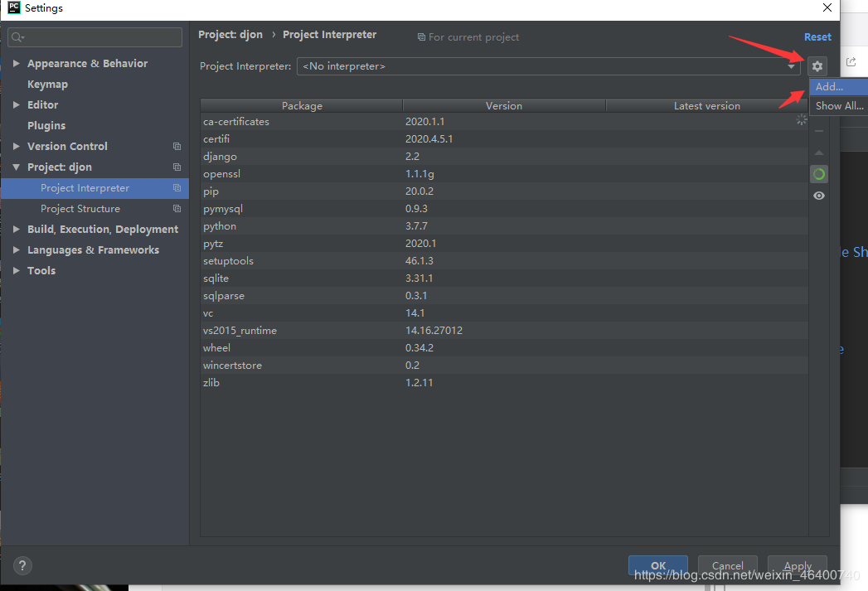Click the settings search input field

pyautogui.click(x=99, y=37)
